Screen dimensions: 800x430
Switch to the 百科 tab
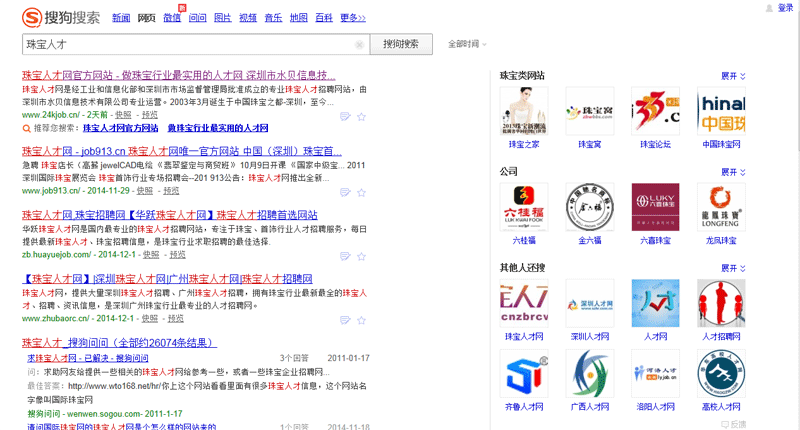point(324,18)
